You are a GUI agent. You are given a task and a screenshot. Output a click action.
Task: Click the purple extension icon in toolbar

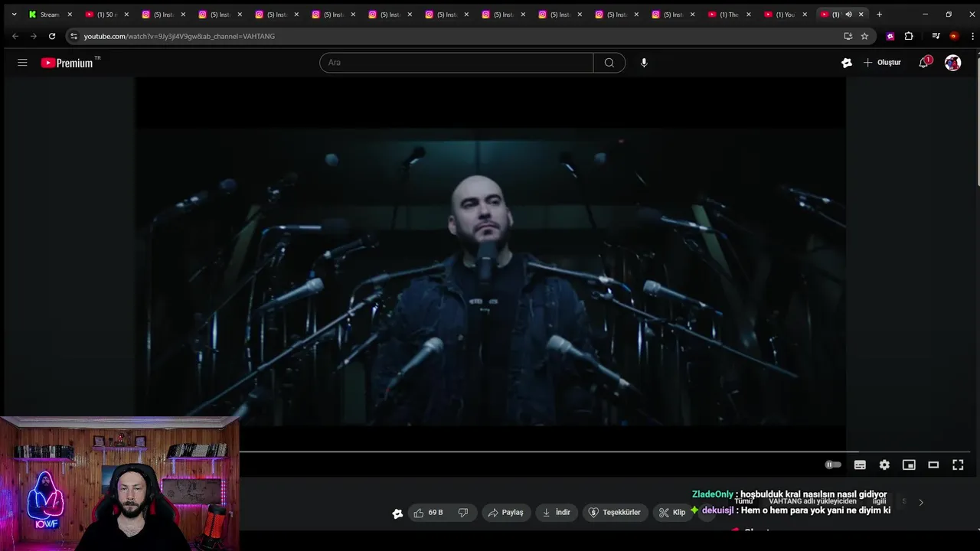pyautogui.click(x=890, y=36)
